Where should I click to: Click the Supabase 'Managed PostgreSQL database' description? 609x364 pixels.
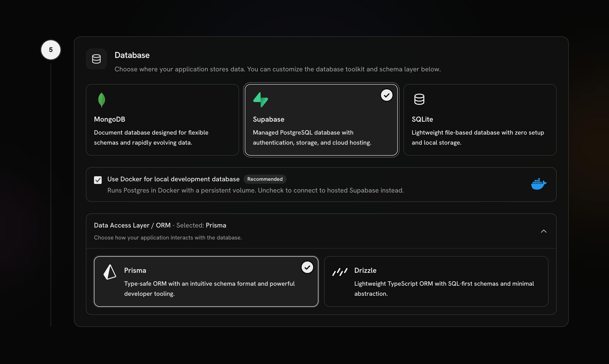(312, 138)
